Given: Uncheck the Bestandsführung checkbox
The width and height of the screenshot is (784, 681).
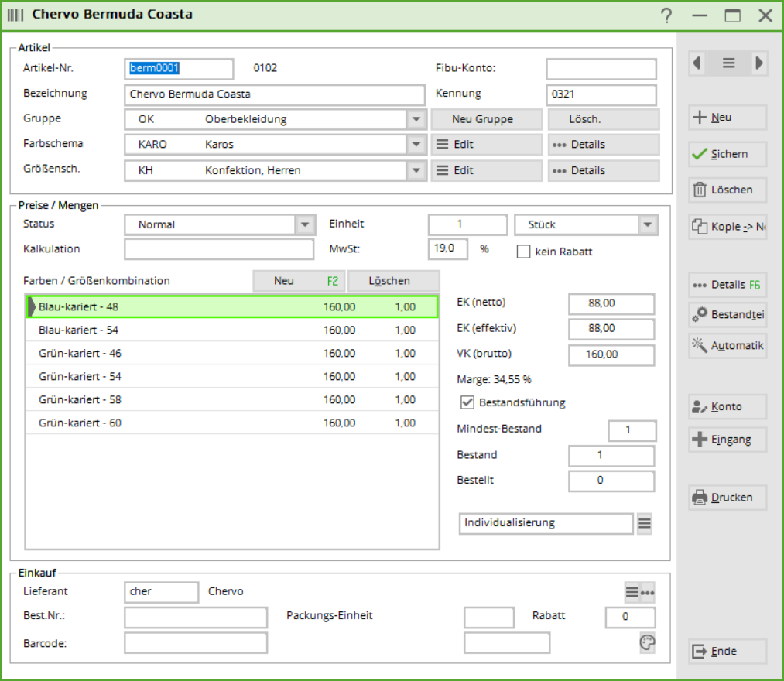Looking at the screenshot, I should (x=467, y=402).
